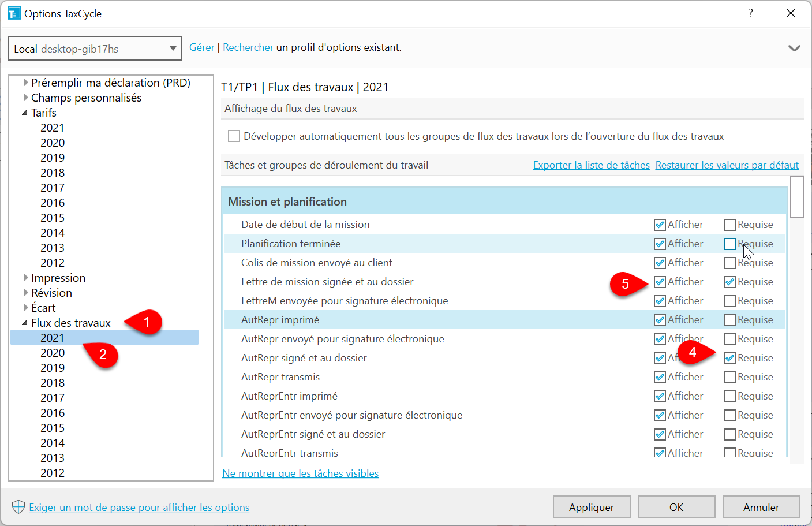Click Restaurer les valeurs par défaut link

tap(727, 165)
